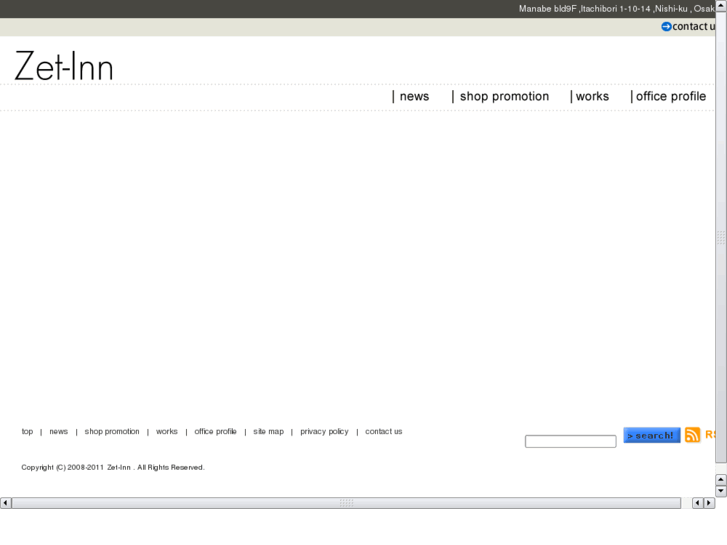Click the footer top link

(x=27, y=431)
